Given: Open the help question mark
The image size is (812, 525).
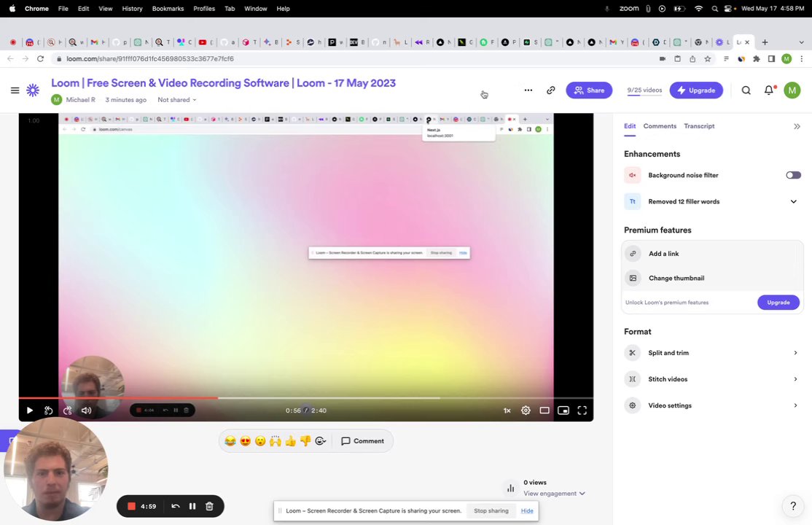Looking at the screenshot, I should click(793, 506).
